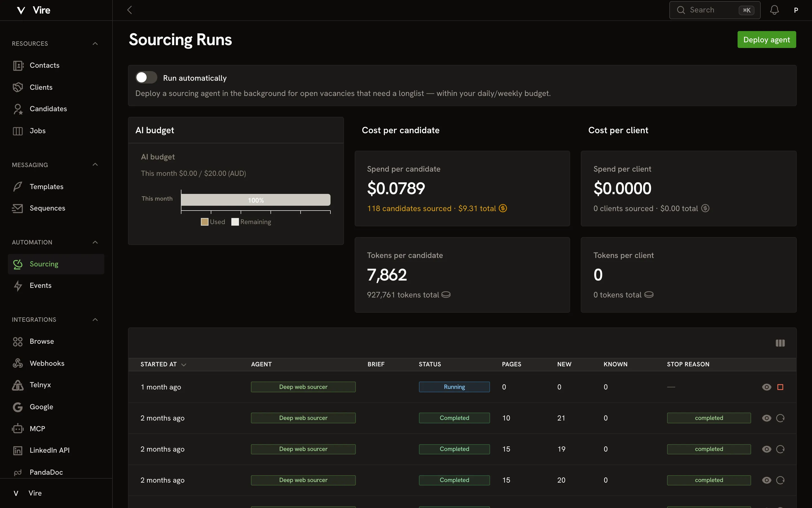Screen dimensions: 812x508
Task: Click the Events lightning bolt icon
Action: click(x=18, y=286)
